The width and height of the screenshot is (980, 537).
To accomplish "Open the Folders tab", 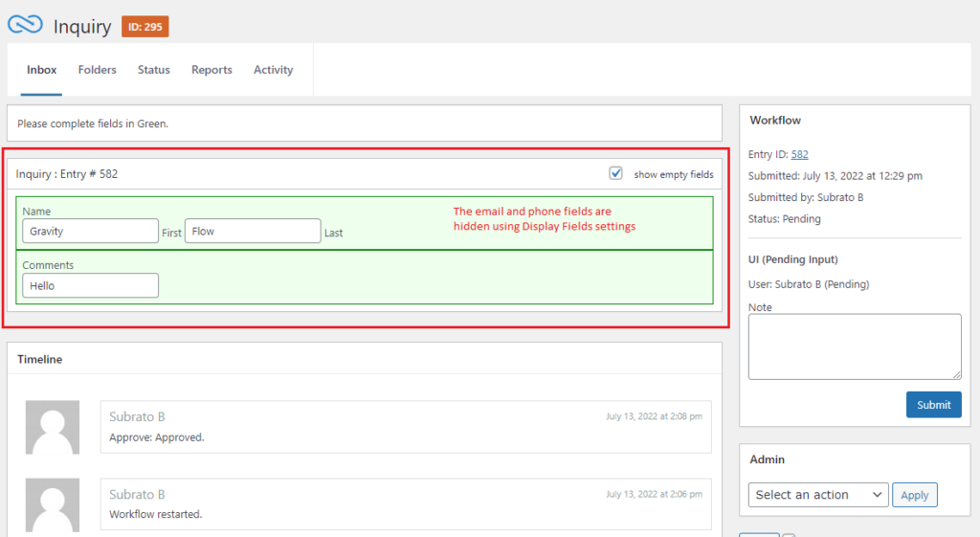I will (x=98, y=70).
